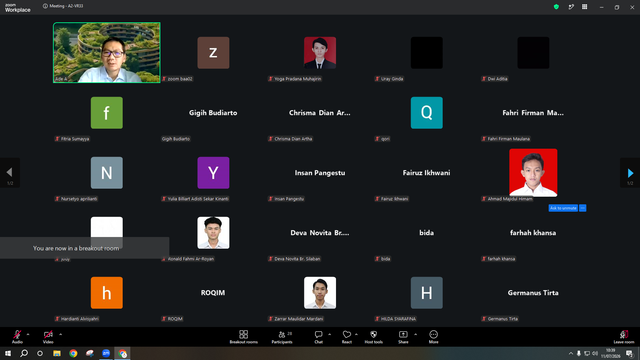
Task: Expand Share options arrow
Action: pos(416,334)
